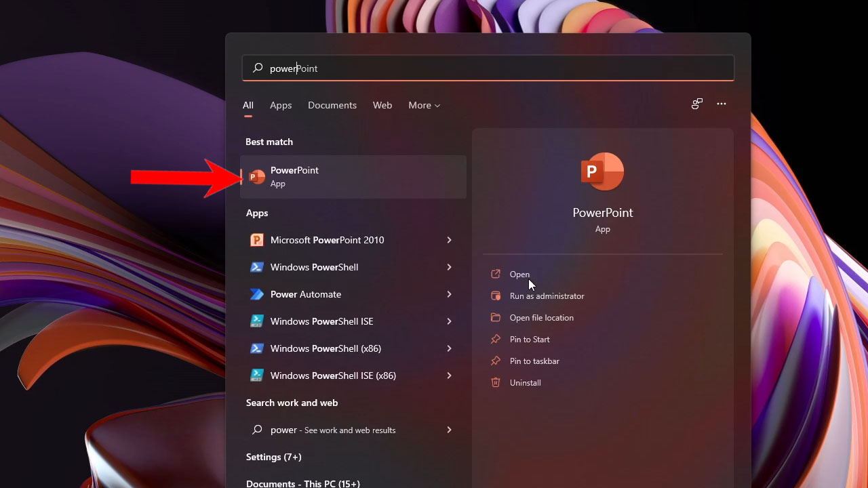The height and width of the screenshot is (488, 868).
Task: Expand the More filter dropdown
Action: point(424,106)
